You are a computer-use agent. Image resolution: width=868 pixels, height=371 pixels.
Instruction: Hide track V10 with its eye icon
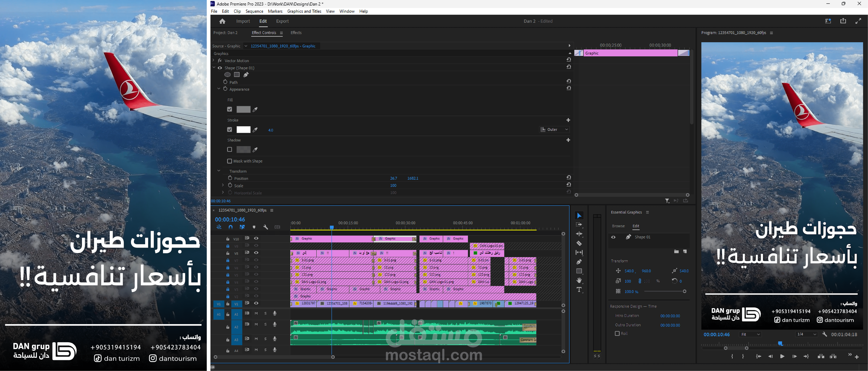(x=256, y=238)
